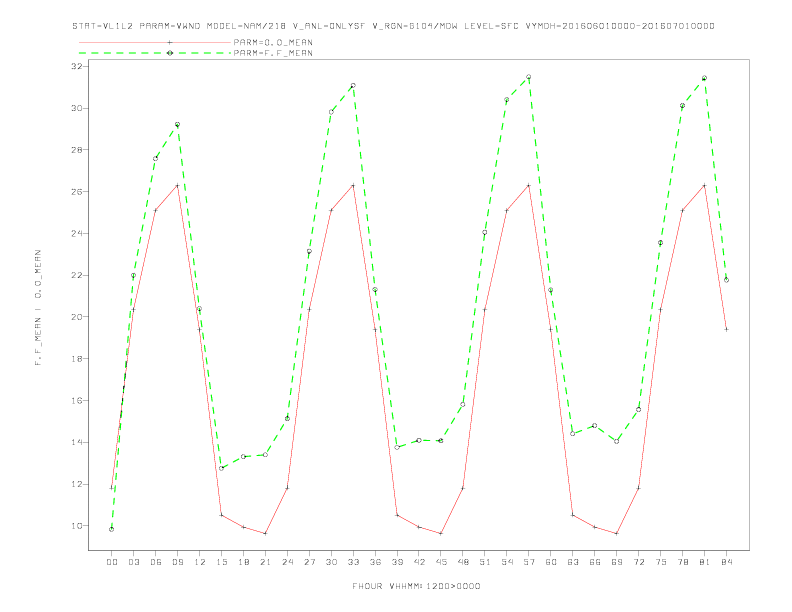Screen dimensions: 792x612
Task: Click y-axis tick label 20
Action: point(78,317)
